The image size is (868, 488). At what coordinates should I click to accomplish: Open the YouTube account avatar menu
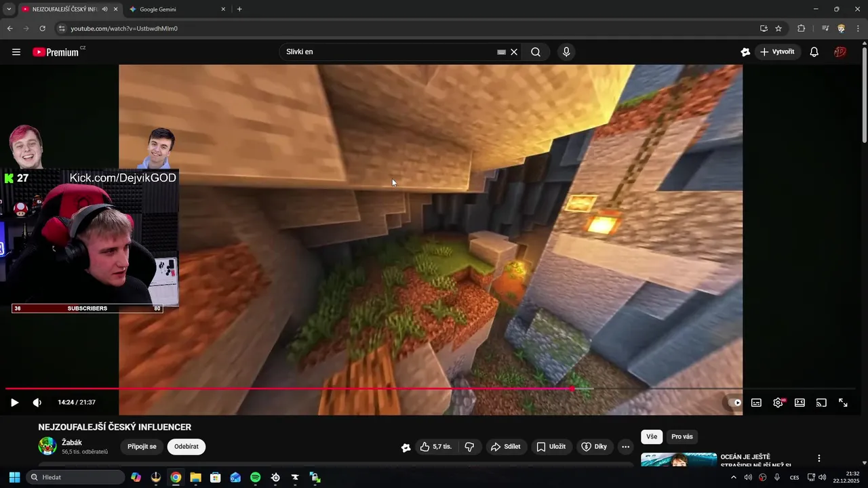(840, 52)
